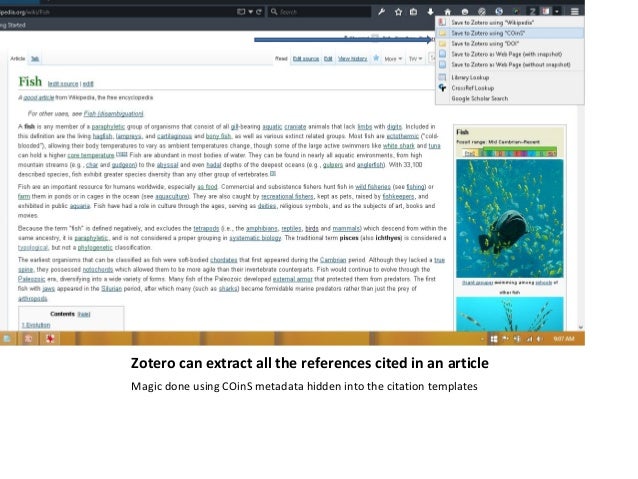Follow the paraphyletic link in first paragraph
Screen dimensions: 638x479
(108, 127)
